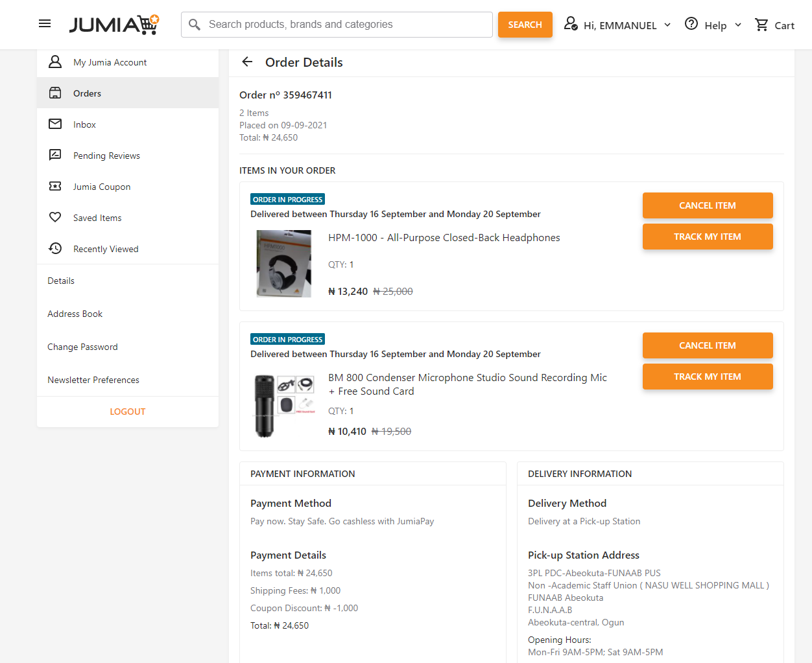
Task: Go to Jumia home via logo
Action: point(114,25)
